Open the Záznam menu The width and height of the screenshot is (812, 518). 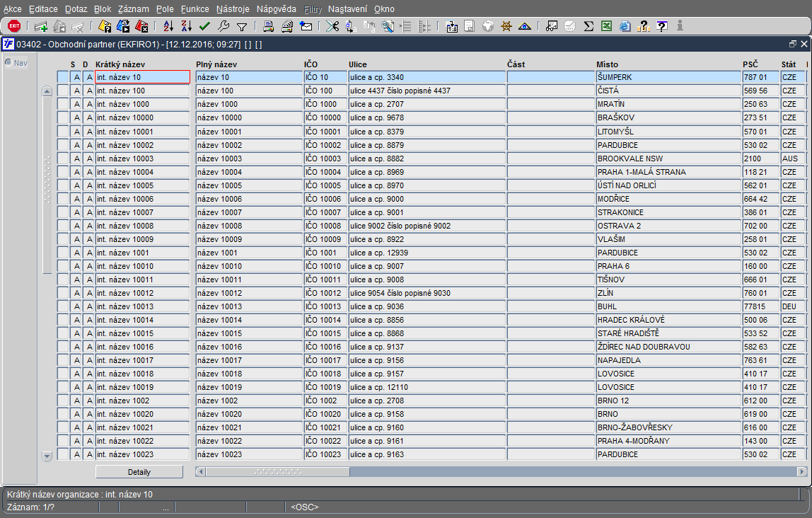pos(134,8)
